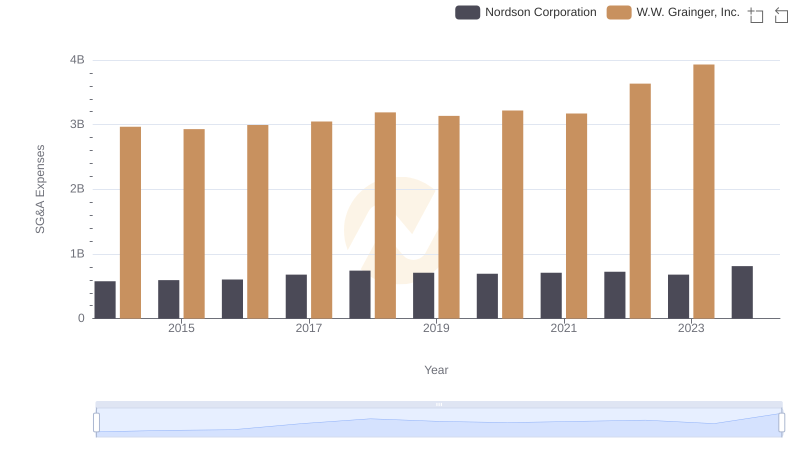Viewport: 800px width, 461px height.
Task: Click the 2B y-axis label
Action: point(77,189)
